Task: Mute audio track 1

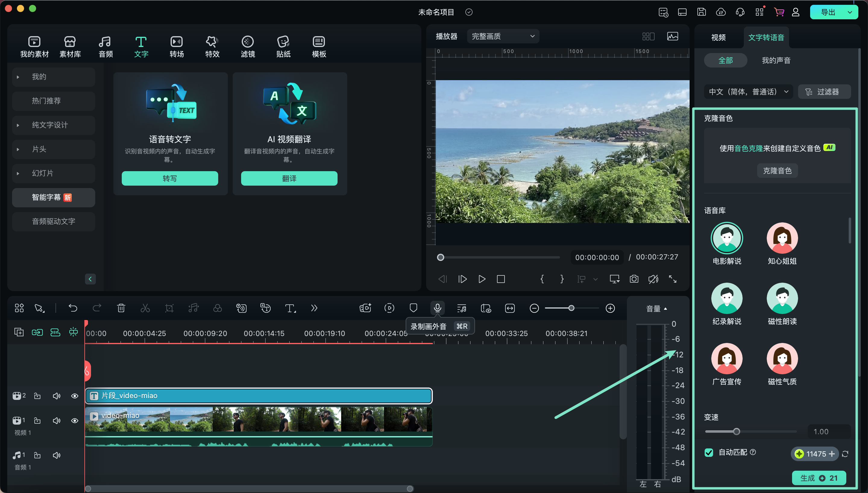Action: 57,455
